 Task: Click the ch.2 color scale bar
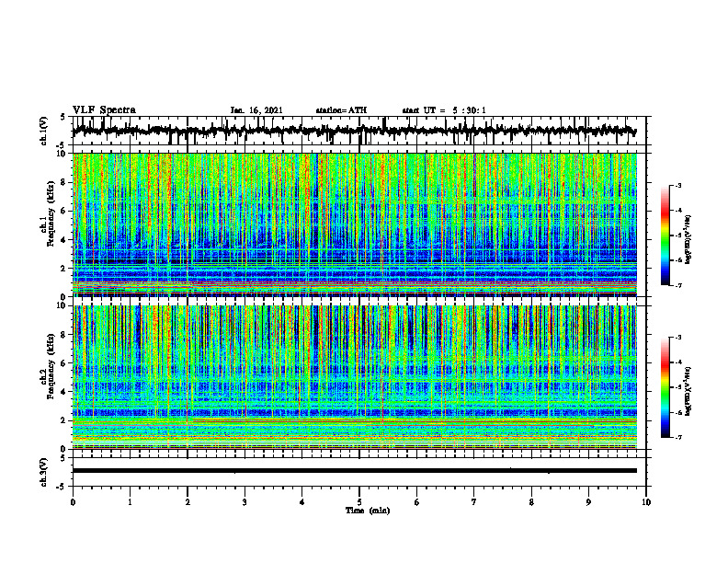coord(665,387)
